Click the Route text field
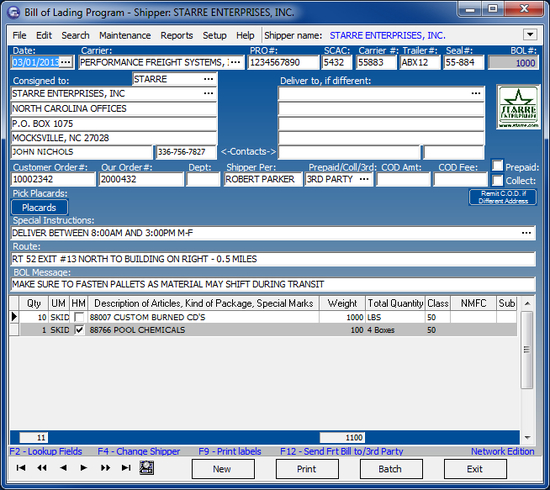Image resolution: width=550 pixels, height=490 pixels. (273, 259)
